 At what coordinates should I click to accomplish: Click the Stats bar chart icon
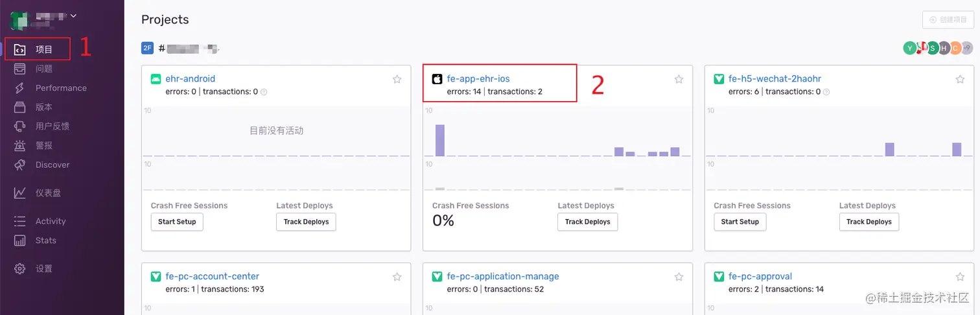click(x=20, y=240)
